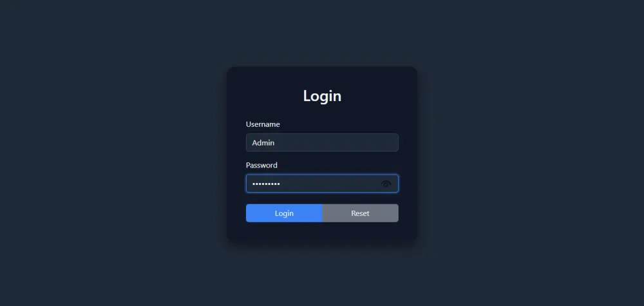Click the card's empty area above Login heading
This screenshot has height=306, width=644.
[x=322, y=77]
